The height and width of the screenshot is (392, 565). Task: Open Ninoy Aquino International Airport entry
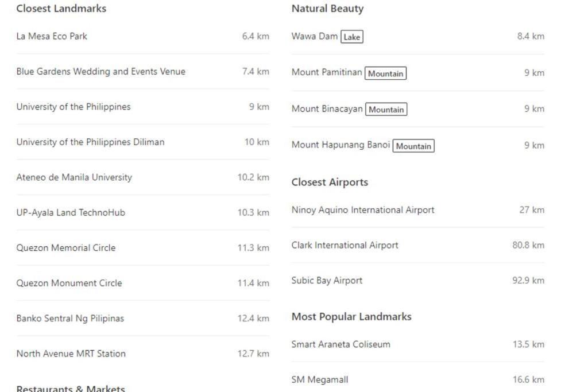(x=417, y=210)
